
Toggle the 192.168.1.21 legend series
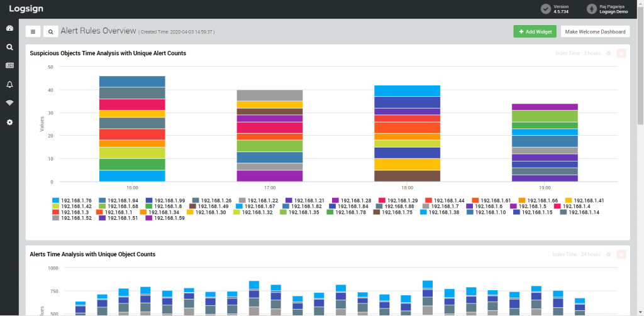tap(306, 200)
